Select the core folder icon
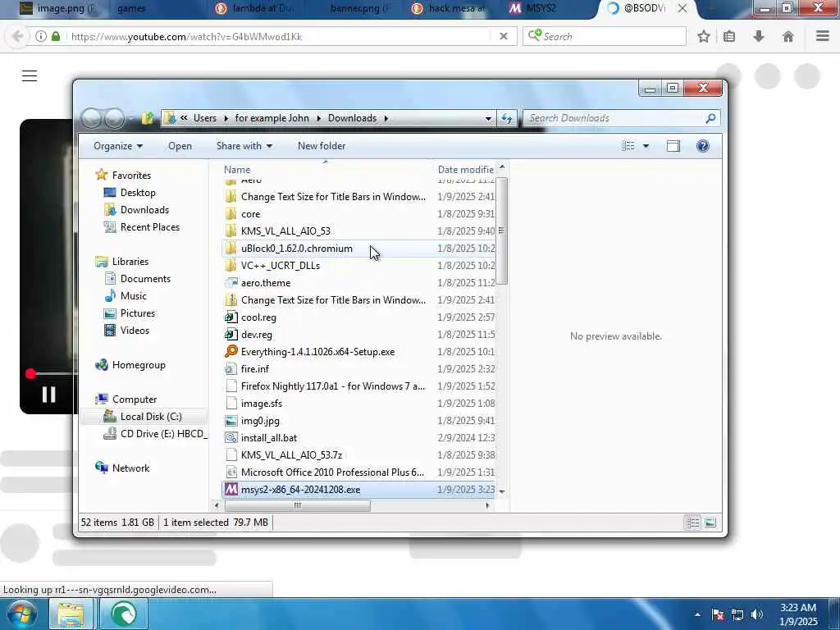 [x=231, y=214]
